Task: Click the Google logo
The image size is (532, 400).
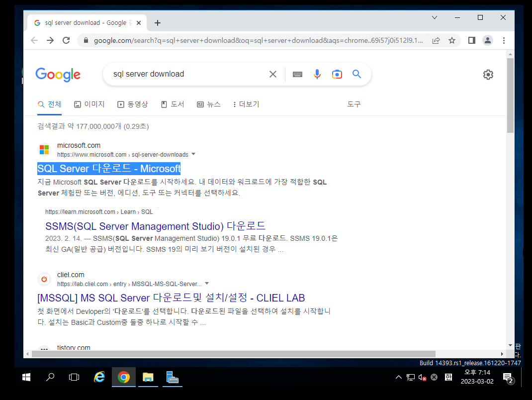Action: [x=58, y=74]
